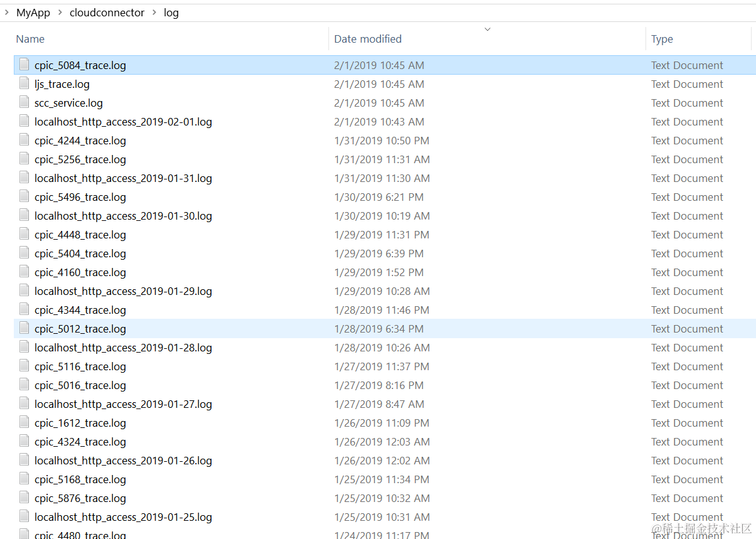This screenshot has height=539, width=756.
Task: Select file name cpic_4160_trace.log
Action: pyautogui.click(x=80, y=272)
